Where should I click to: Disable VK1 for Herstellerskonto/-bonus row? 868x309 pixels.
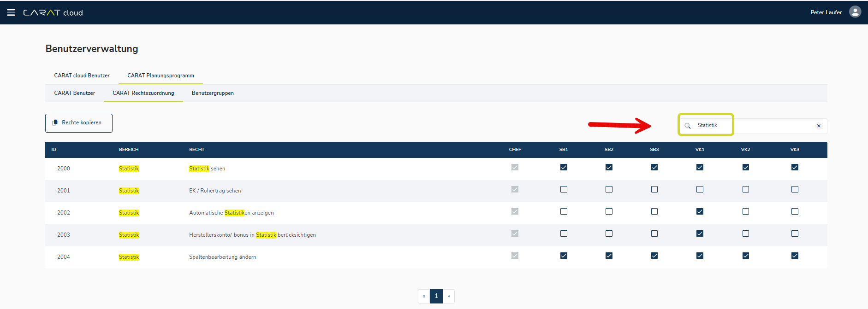(x=700, y=233)
